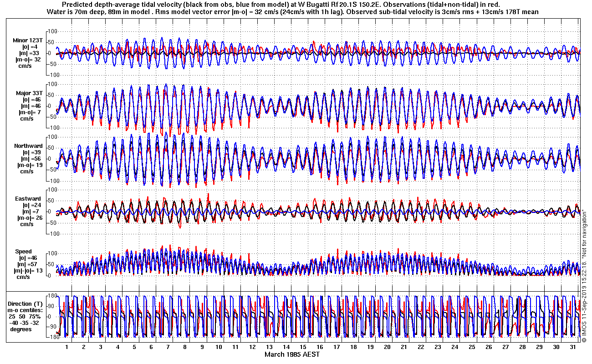The height and width of the screenshot is (364, 592).
Task: Select day "1" on the date axis
Action: click(66, 347)
